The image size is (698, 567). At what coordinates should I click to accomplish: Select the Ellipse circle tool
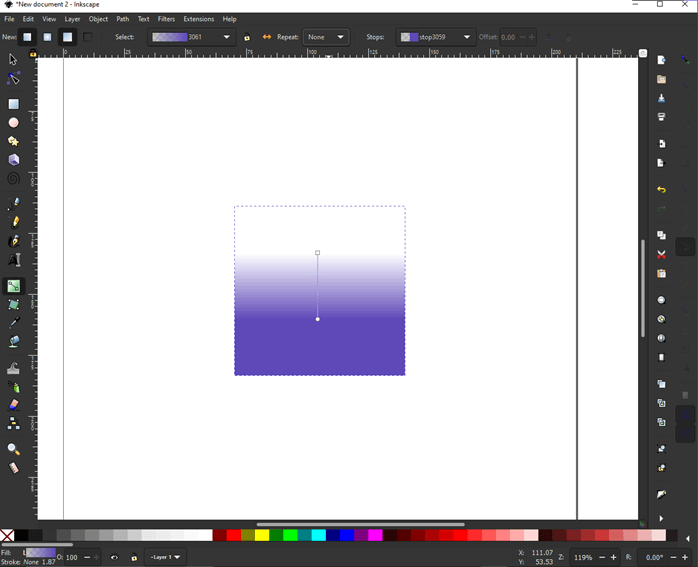click(13, 123)
